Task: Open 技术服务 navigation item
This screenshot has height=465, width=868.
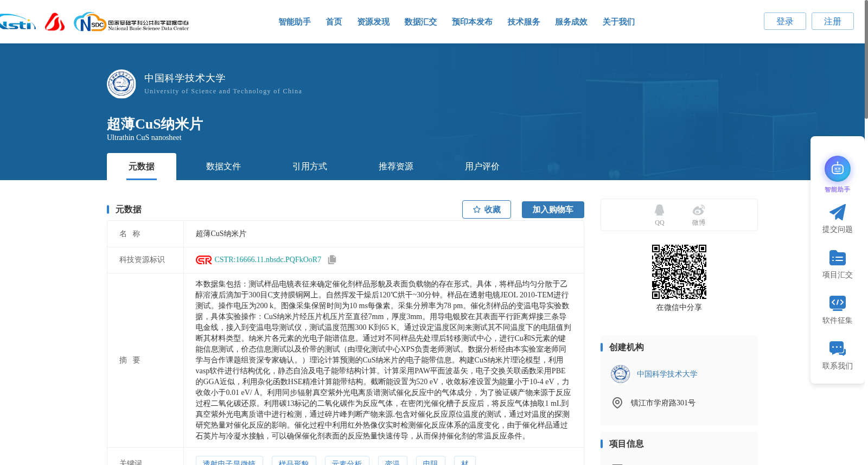Action: [x=524, y=22]
